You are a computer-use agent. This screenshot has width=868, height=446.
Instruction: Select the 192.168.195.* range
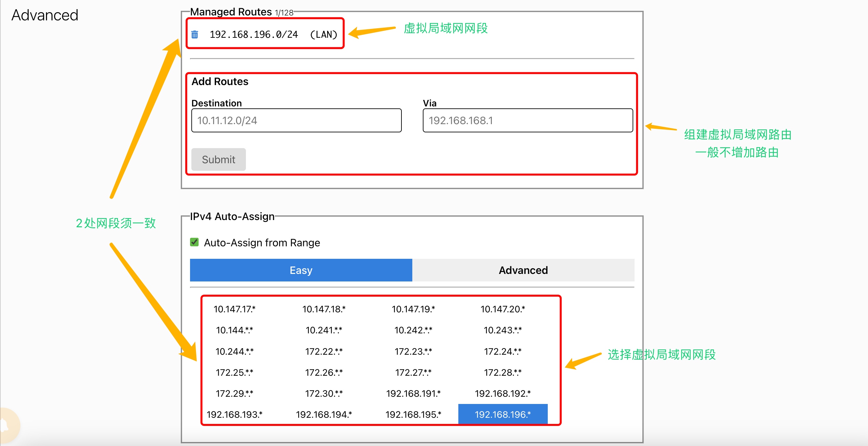413,414
